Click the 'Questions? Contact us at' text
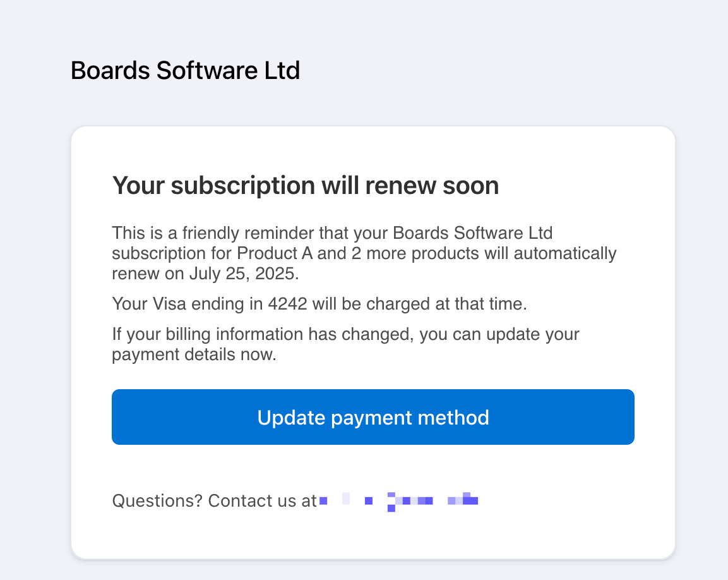 [215, 501]
